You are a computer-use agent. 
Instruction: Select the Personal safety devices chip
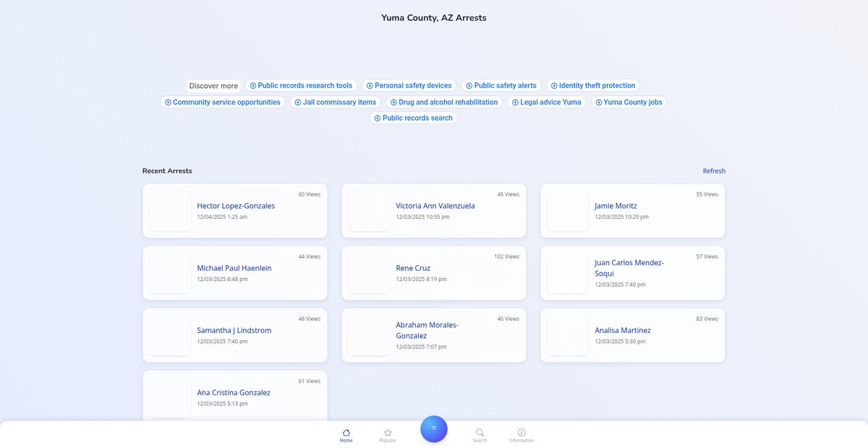tap(409, 85)
